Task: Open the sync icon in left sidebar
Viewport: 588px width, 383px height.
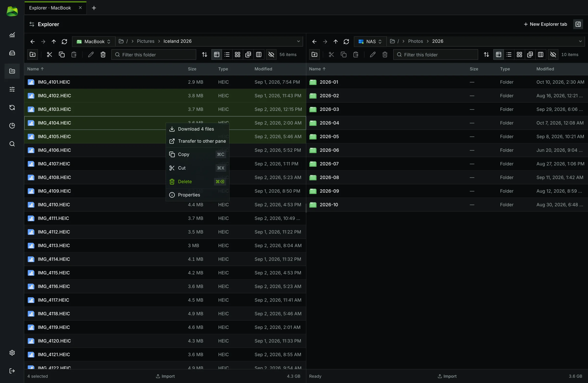Action: point(12,107)
